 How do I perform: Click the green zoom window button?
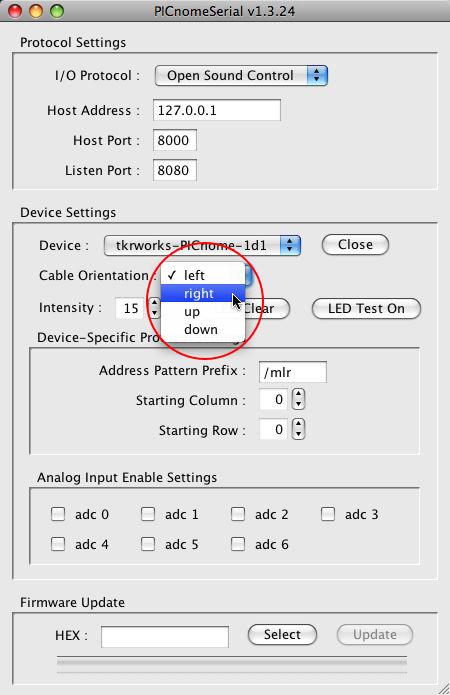coord(56,11)
